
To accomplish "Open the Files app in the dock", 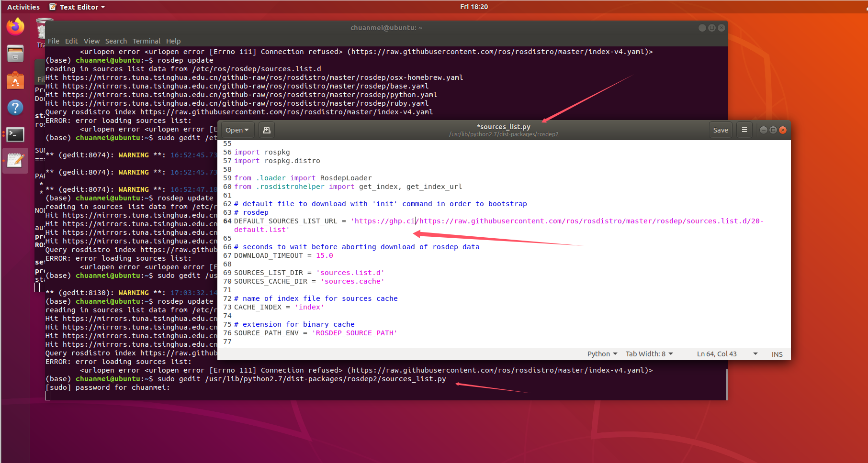I will coord(15,53).
